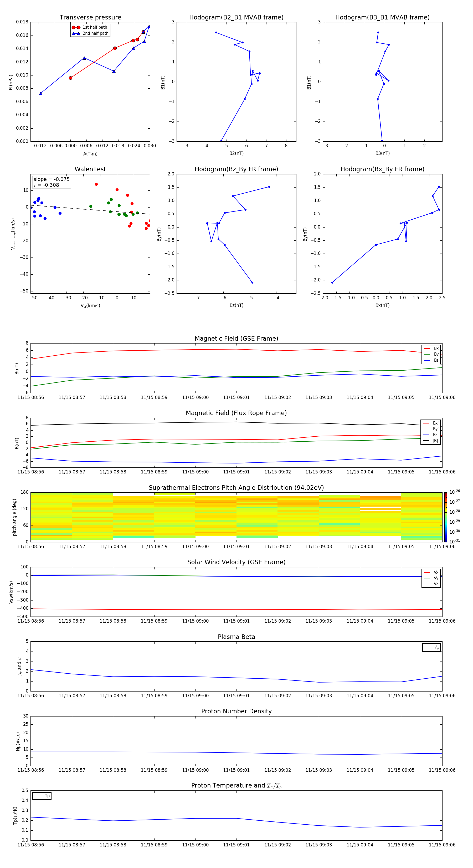Viewport: 473px width, 868px height.
Task: Click the 'Bx(nT)' axis label
Action: click(382, 305)
